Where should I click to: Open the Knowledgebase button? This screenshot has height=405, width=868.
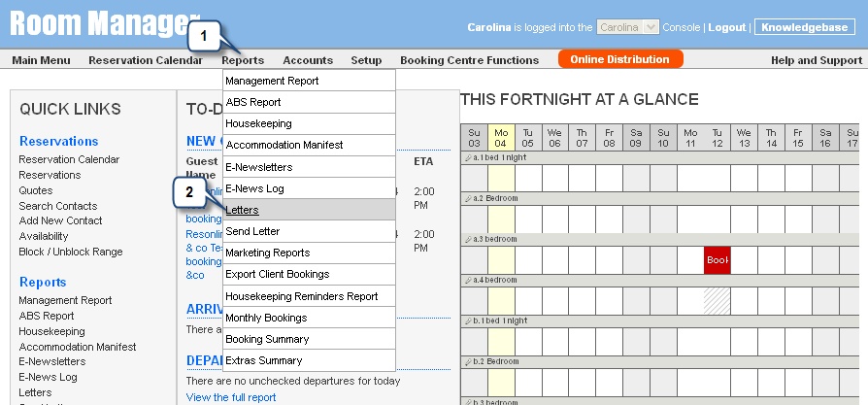805,27
